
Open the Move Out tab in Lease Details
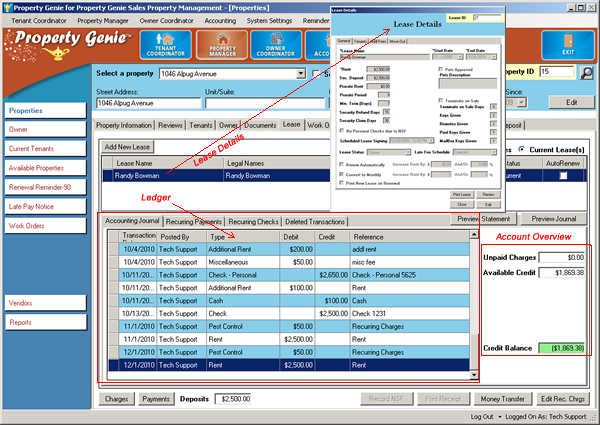click(397, 41)
